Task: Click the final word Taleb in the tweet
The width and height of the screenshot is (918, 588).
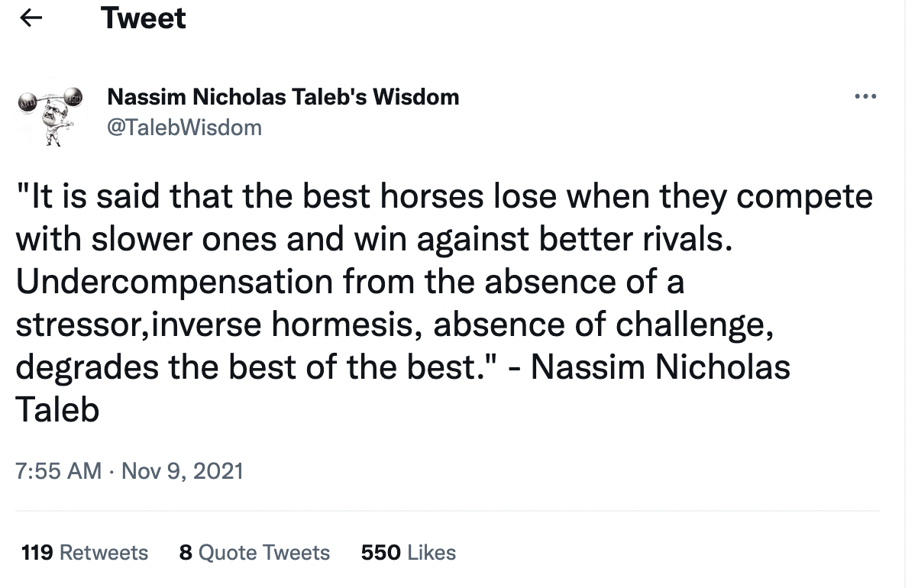Action: 57,410
